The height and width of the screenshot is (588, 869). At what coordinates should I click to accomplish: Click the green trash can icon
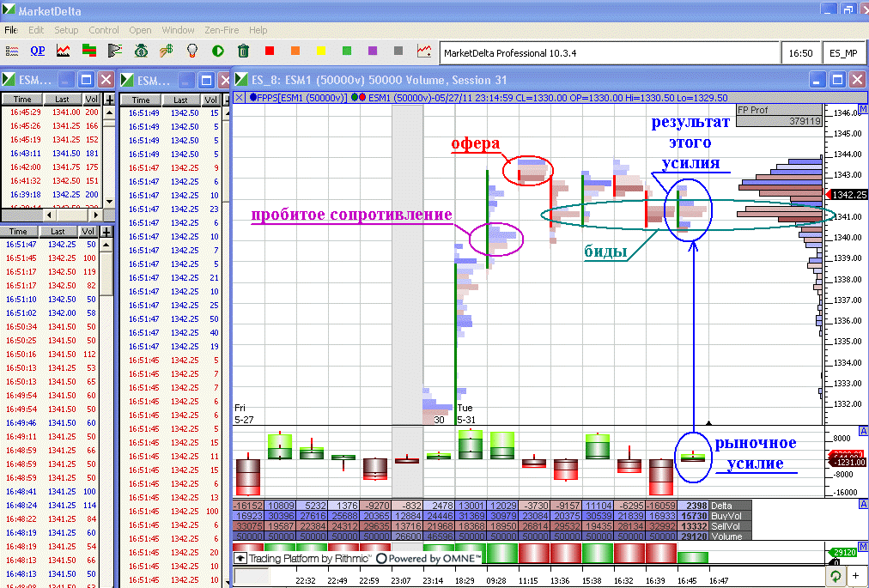243,51
